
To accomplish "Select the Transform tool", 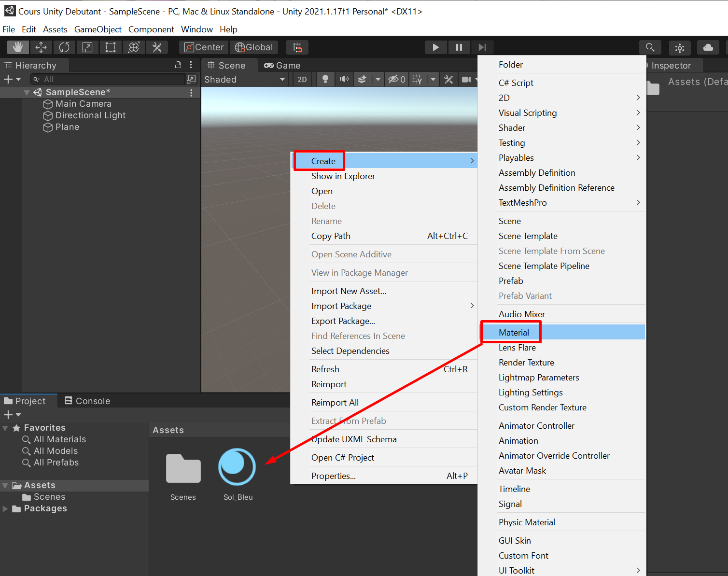I will coord(134,47).
